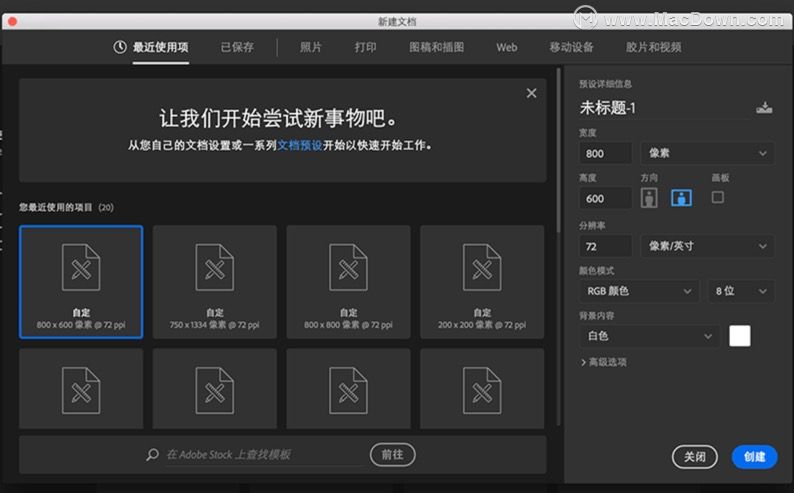This screenshot has height=493, width=794.
Task: Click the 关闭 close button
Action: click(695, 457)
